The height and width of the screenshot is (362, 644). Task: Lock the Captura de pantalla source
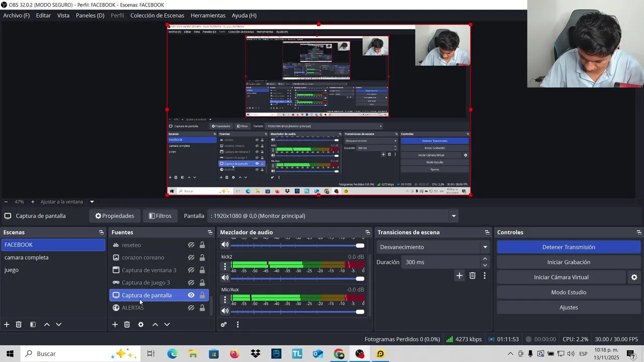pyautogui.click(x=202, y=295)
